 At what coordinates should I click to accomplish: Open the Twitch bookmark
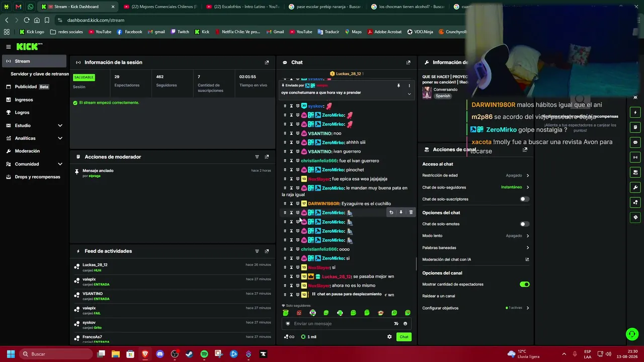180,32
